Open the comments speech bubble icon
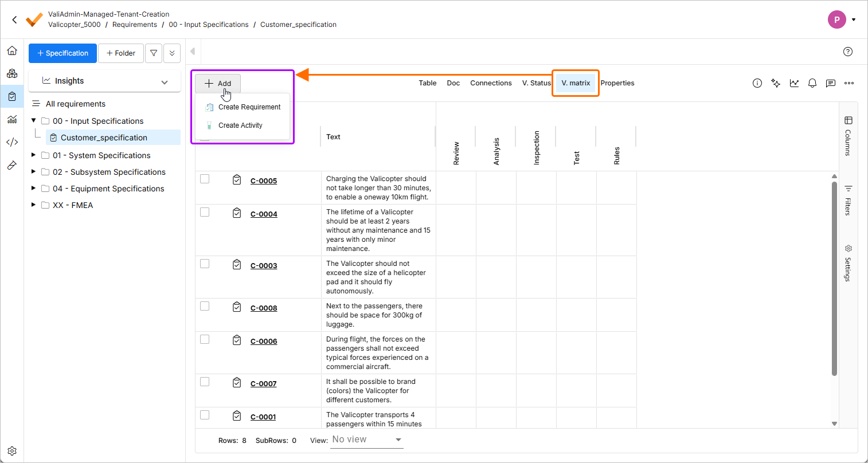868x463 pixels. click(831, 83)
